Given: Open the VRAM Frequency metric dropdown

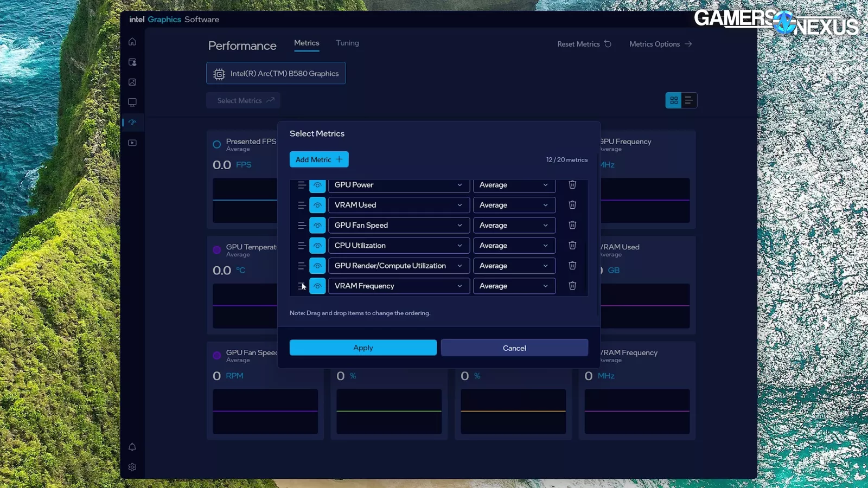Looking at the screenshot, I should (398, 286).
